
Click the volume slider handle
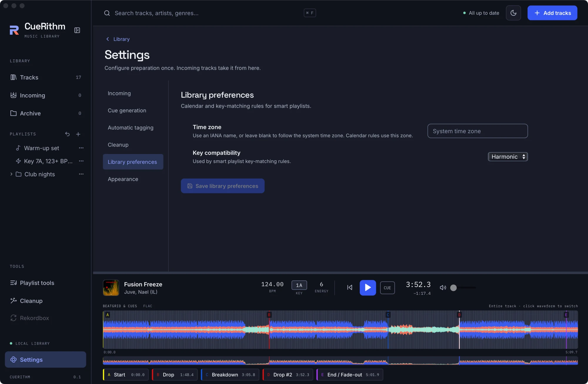coord(453,288)
